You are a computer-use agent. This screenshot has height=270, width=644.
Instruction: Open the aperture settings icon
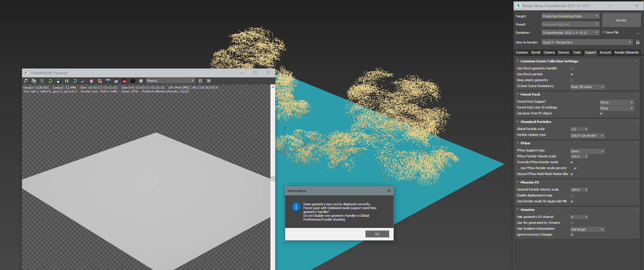click(x=141, y=81)
